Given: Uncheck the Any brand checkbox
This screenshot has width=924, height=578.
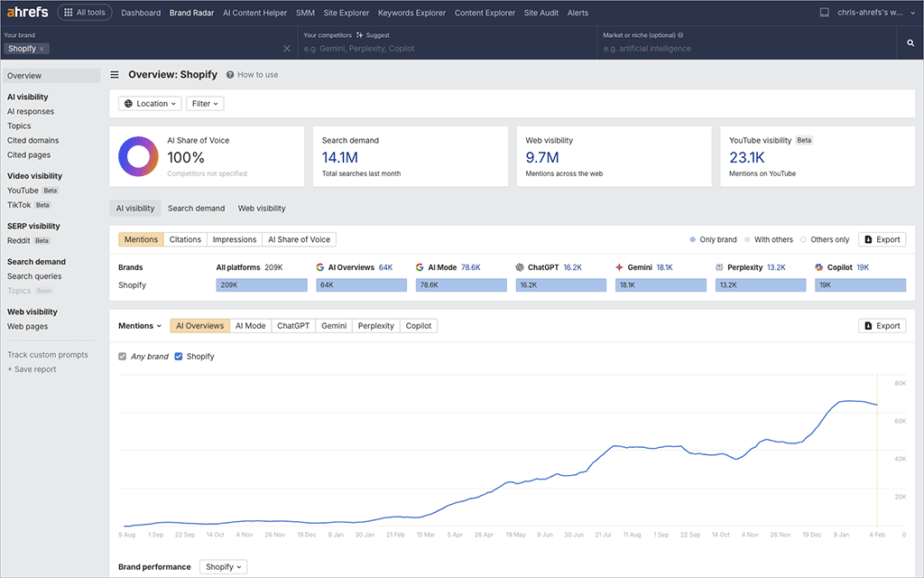Looking at the screenshot, I should pos(122,356).
